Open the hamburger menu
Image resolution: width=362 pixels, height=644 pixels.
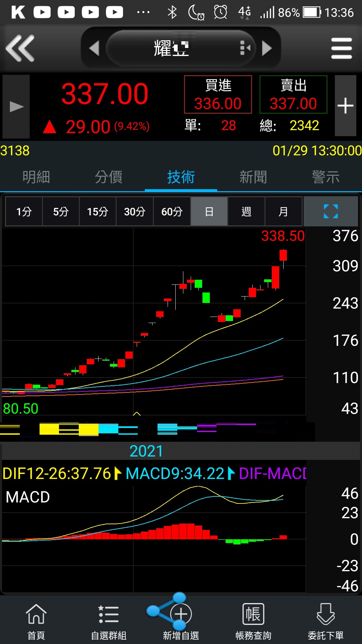pyautogui.click(x=341, y=49)
